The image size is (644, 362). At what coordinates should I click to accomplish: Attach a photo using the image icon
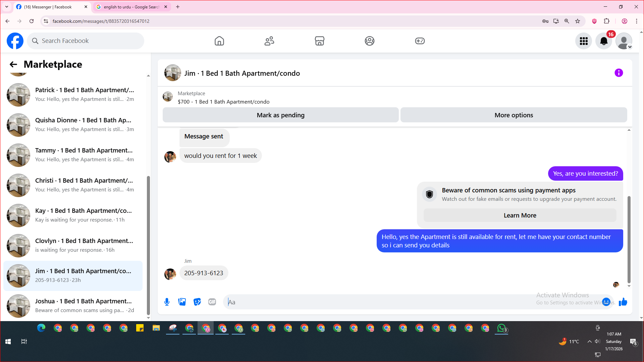[x=182, y=302]
